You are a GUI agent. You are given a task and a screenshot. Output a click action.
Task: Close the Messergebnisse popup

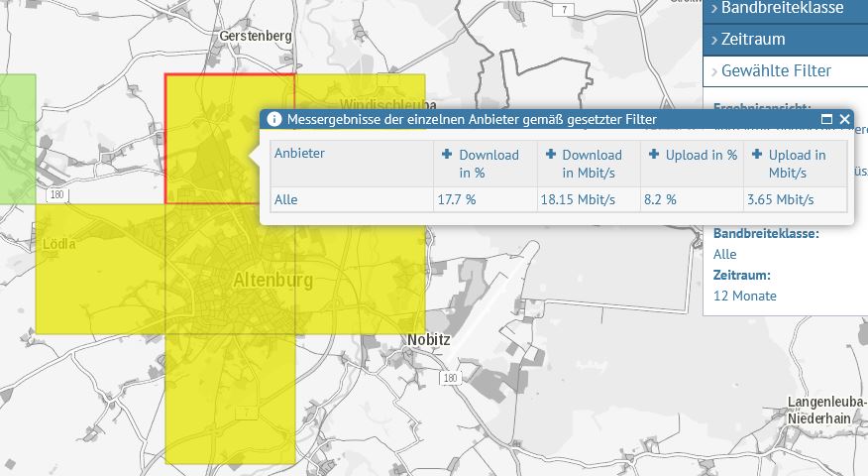click(844, 119)
